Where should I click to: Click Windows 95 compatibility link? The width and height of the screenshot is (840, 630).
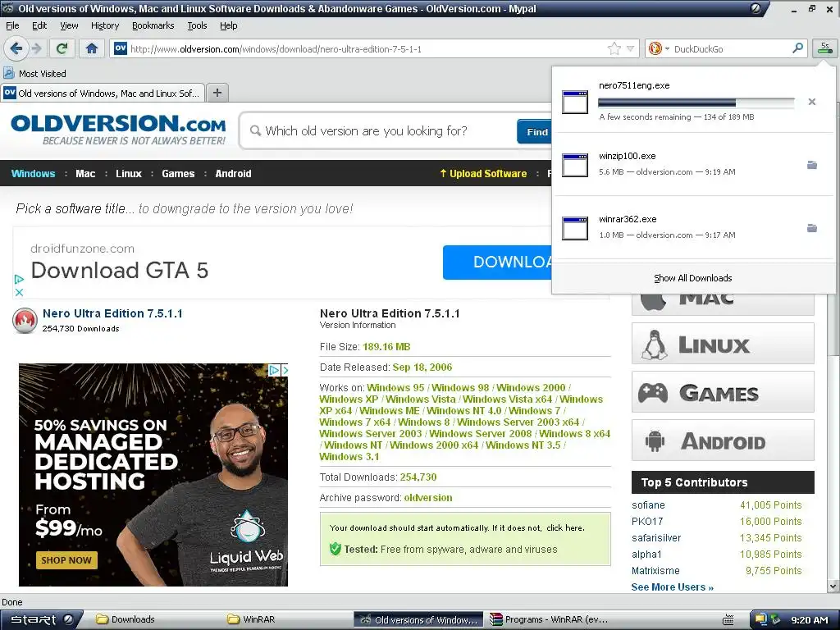395,387
